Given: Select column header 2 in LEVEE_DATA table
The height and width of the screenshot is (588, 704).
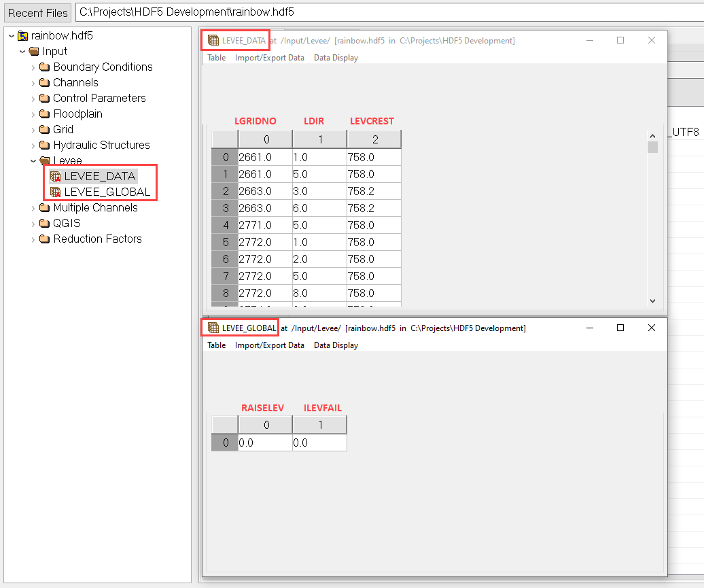Looking at the screenshot, I should pyautogui.click(x=374, y=139).
